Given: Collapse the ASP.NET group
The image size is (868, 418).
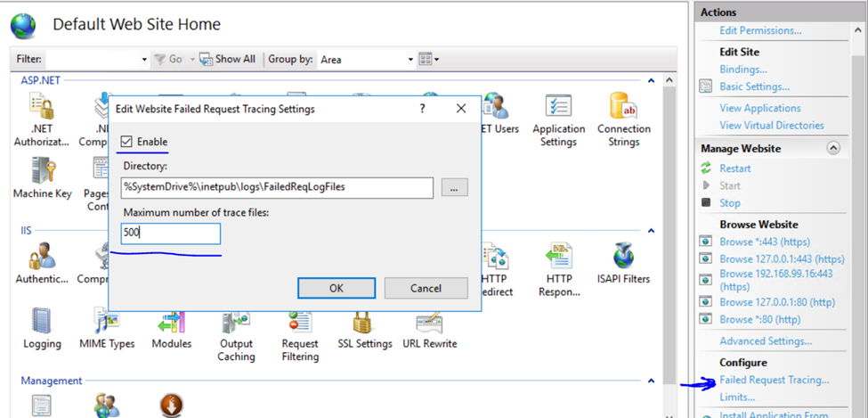Looking at the screenshot, I should point(651,80).
